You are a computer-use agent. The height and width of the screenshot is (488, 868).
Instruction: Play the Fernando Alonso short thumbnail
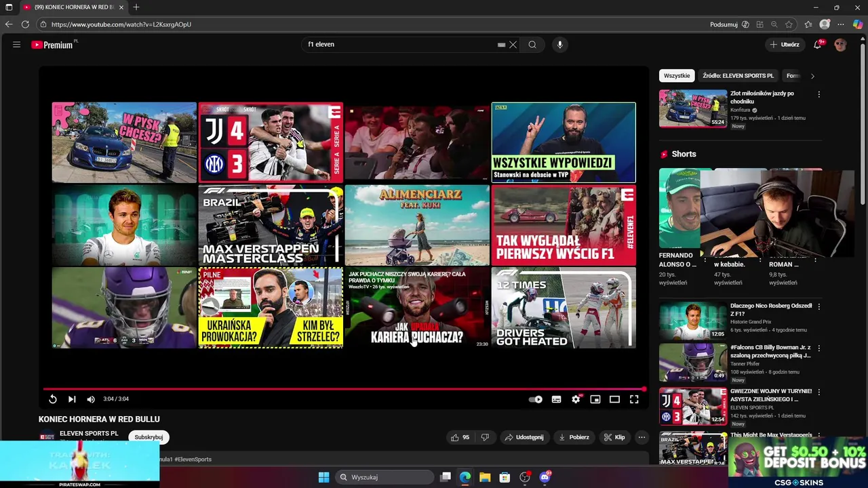pyautogui.click(x=679, y=209)
